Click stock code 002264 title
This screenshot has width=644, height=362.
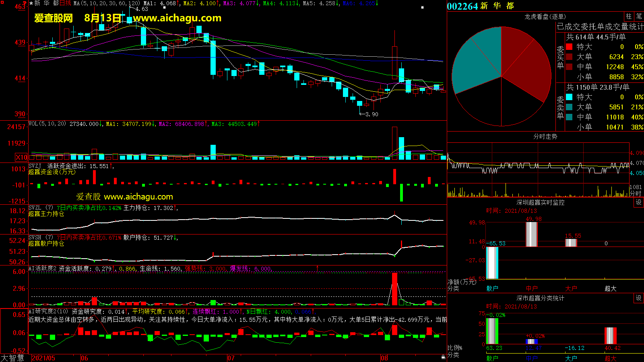pyautogui.click(x=462, y=6)
